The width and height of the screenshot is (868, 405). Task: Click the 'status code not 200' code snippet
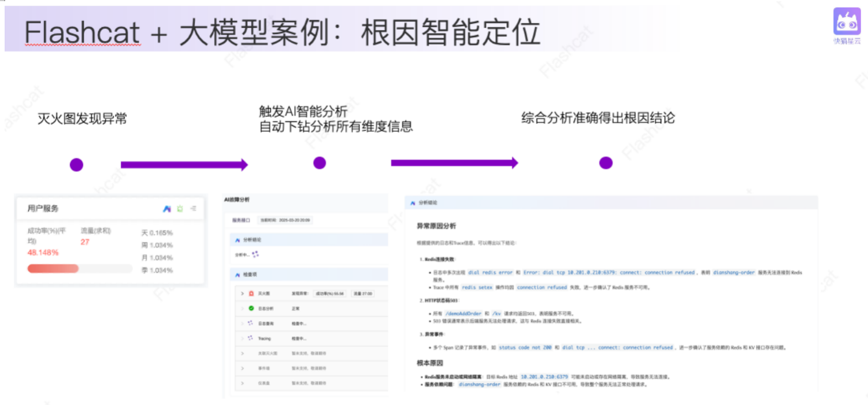[526, 348]
